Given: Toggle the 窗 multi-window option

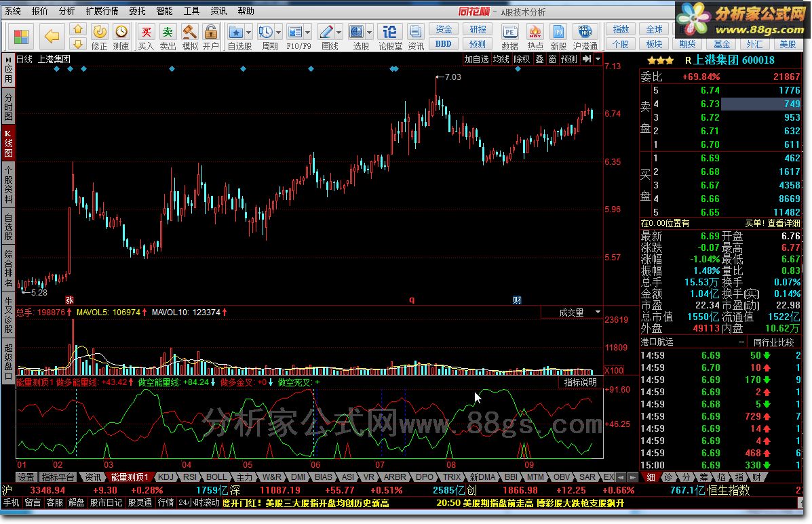Looking at the screenshot, I should coord(553,60).
